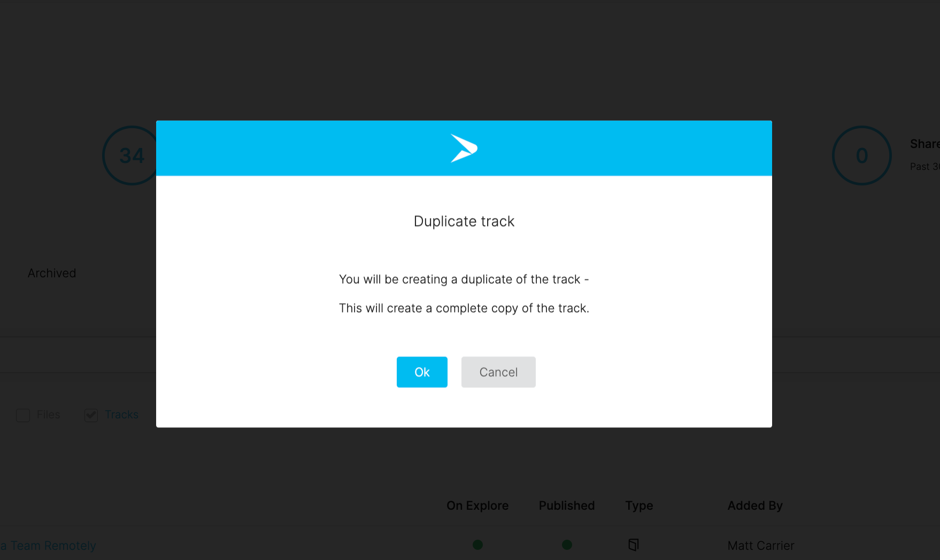Select Matt Carrier in Added By column
940x560 pixels.
tap(761, 546)
